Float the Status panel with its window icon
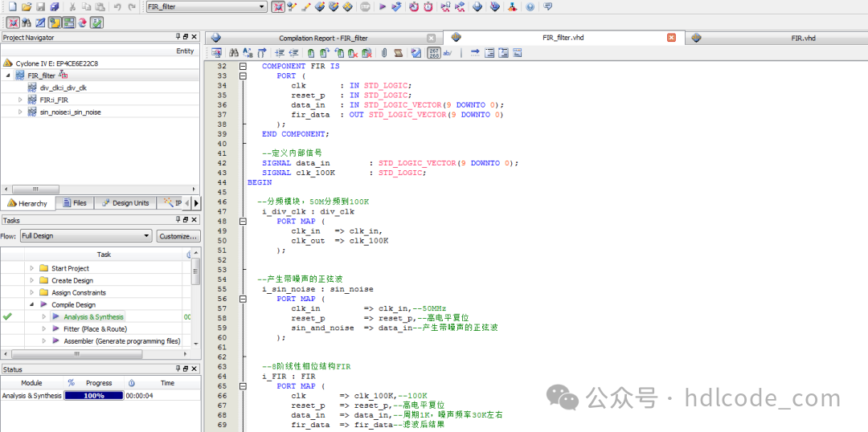 tap(186, 369)
